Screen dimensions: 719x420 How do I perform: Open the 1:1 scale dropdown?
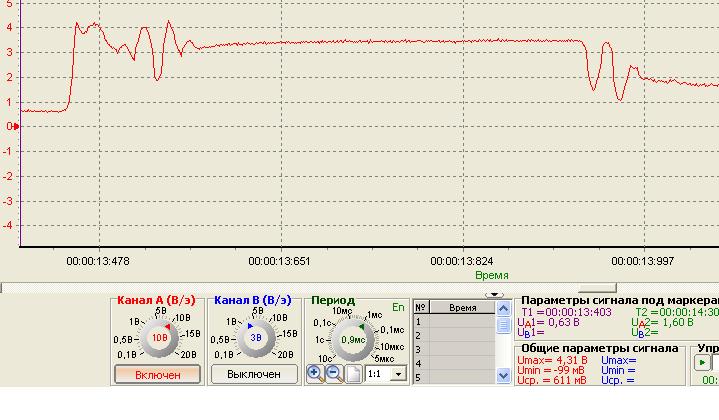point(398,374)
